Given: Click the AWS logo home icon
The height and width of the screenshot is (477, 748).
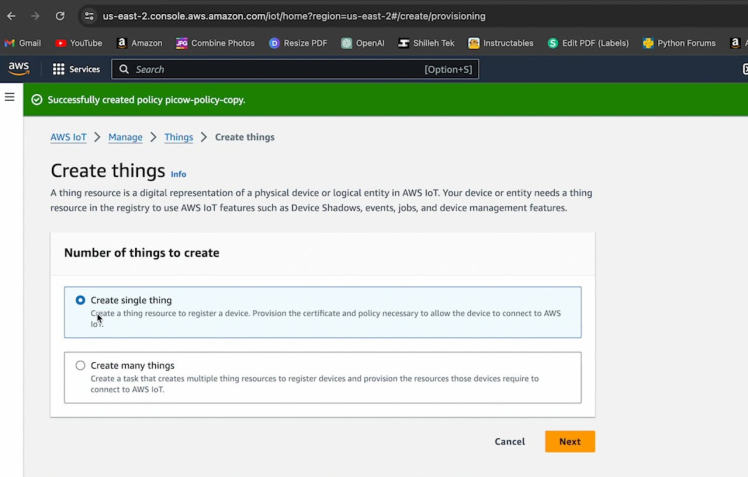Looking at the screenshot, I should click(x=19, y=69).
